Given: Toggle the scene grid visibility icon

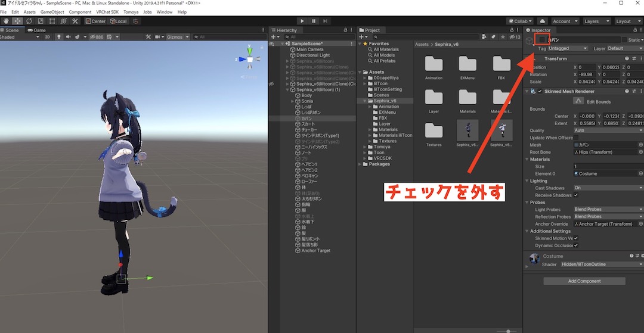Looking at the screenshot, I should pos(109,37).
